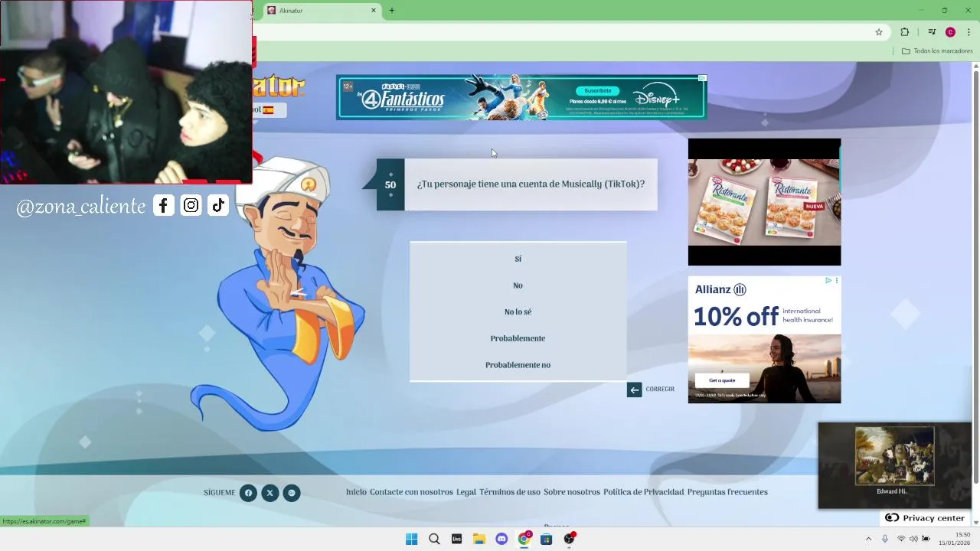
Task: Open the third social follow icon
Action: pyautogui.click(x=291, y=493)
